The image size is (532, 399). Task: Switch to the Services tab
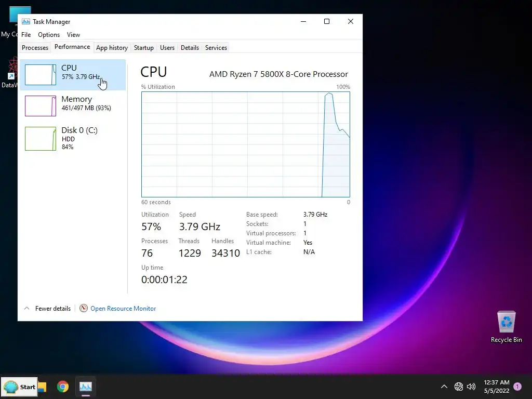point(216,48)
